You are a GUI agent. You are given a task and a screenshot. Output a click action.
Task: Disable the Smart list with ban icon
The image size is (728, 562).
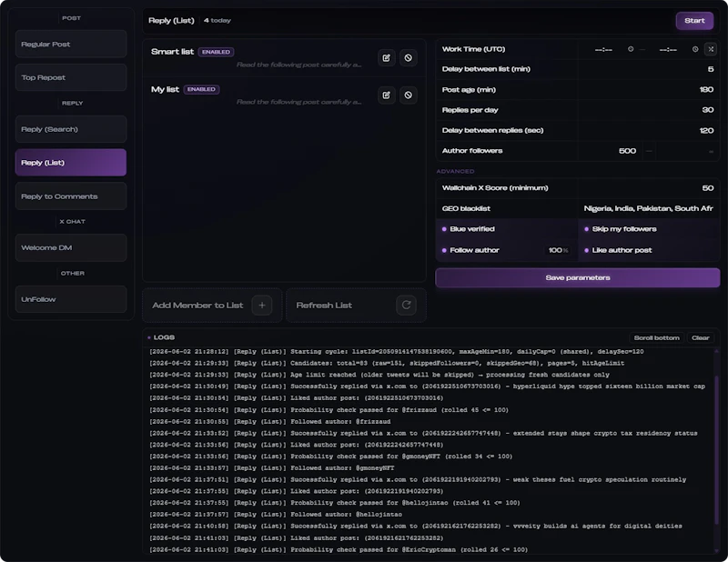click(x=408, y=58)
